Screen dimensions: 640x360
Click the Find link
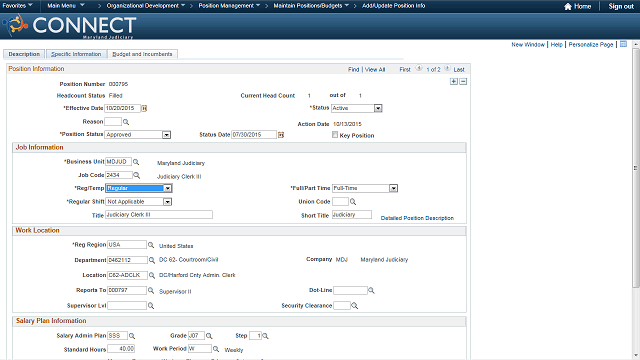coord(353,70)
